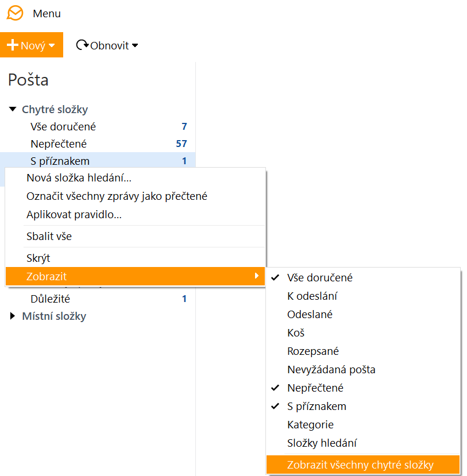This screenshot has width=467, height=476.
Task: Open the Menu button at top
Action: tap(47, 14)
